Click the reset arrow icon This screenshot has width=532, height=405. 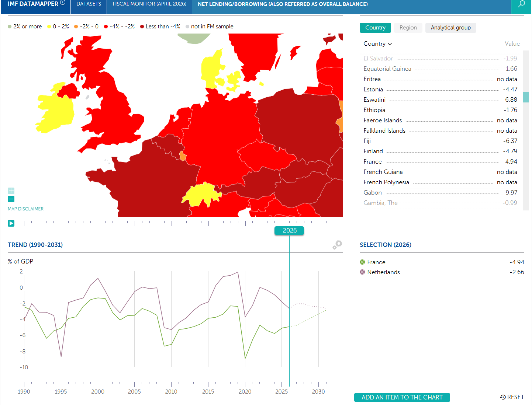(x=503, y=397)
